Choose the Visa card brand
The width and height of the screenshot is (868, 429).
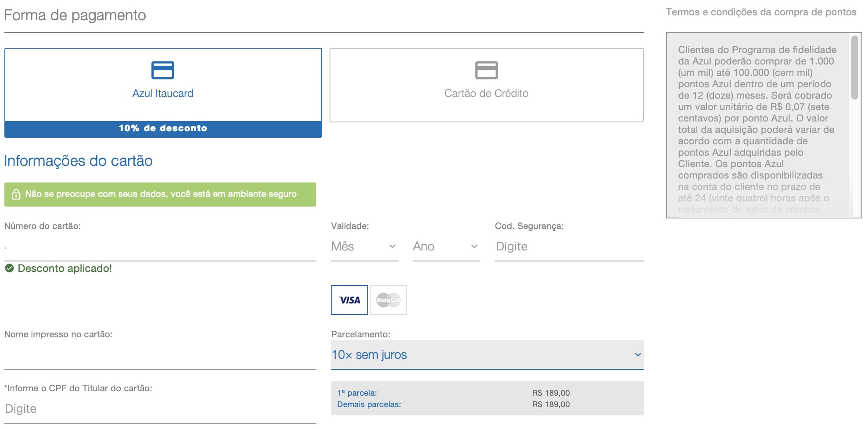(x=349, y=300)
